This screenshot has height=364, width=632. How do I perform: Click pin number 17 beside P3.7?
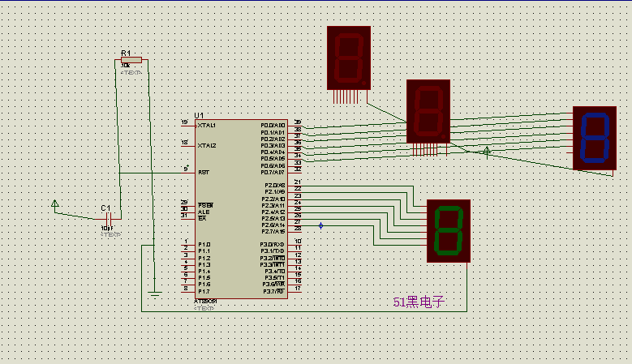[x=298, y=288]
